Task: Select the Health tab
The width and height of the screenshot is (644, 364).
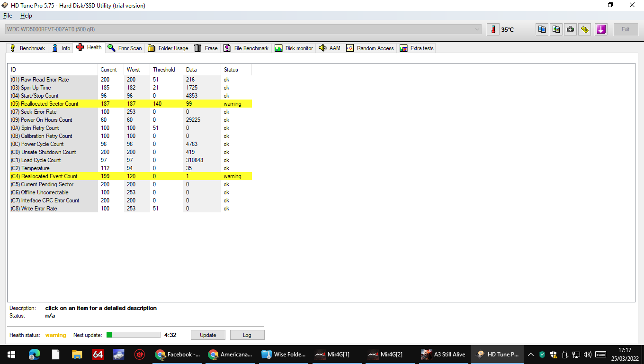Action: (89, 47)
